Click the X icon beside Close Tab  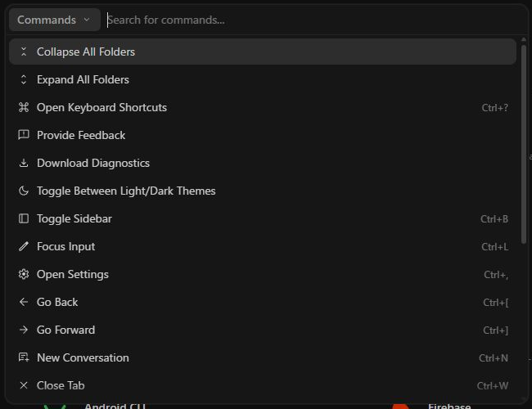24,385
